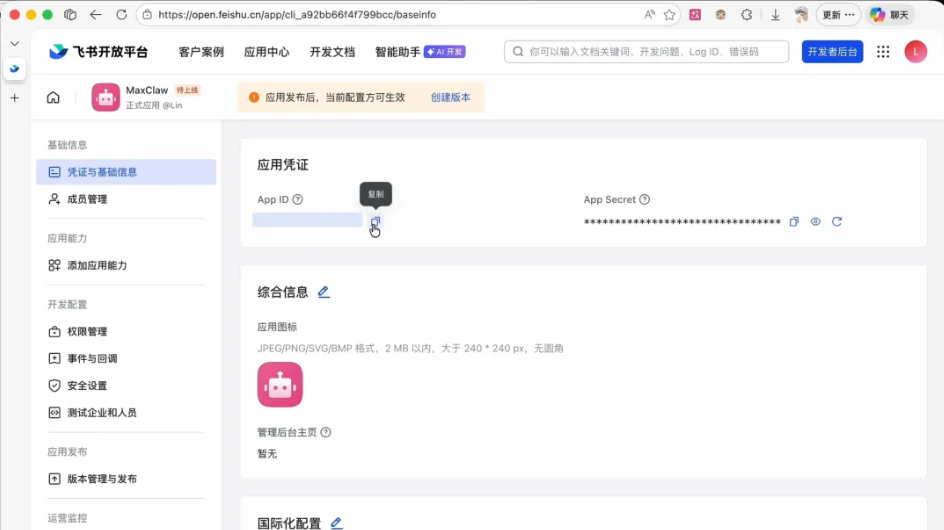Image resolution: width=944 pixels, height=530 pixels.
Task: Open 智能助手 AI 开发 navigation item
Action: (420, 52)
